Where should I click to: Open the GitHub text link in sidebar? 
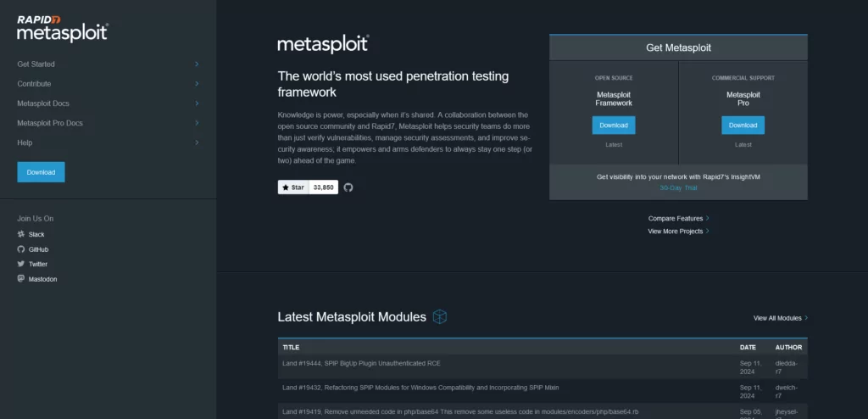click(39, 249)
